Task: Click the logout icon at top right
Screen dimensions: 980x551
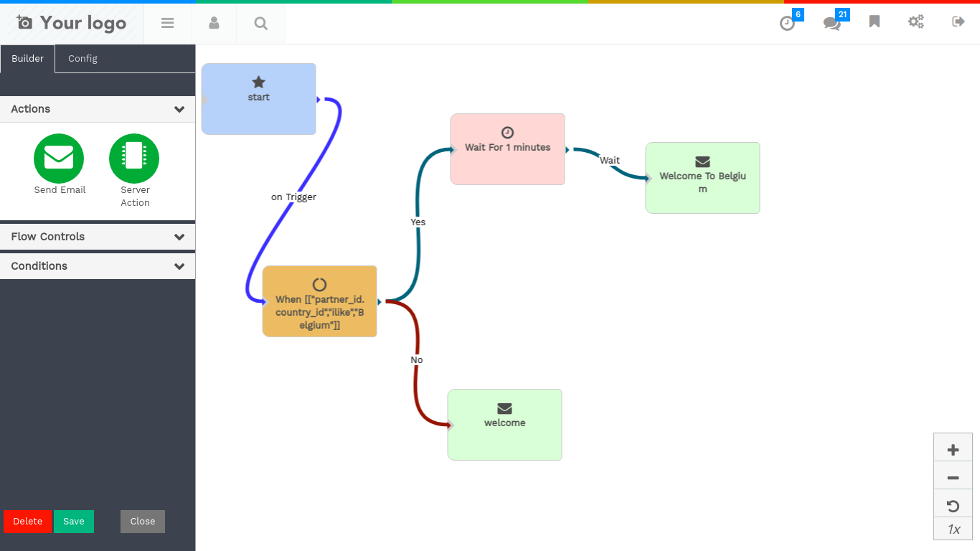Action: click(958, 22)
